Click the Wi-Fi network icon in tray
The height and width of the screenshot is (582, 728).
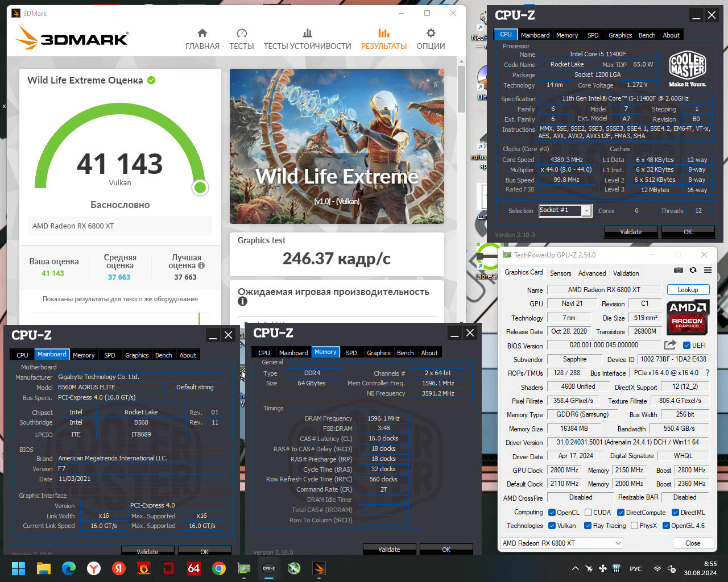(x=657, y=569)
